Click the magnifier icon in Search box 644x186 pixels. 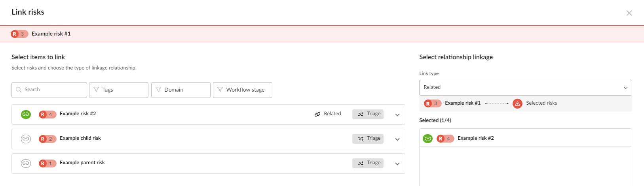19,90
